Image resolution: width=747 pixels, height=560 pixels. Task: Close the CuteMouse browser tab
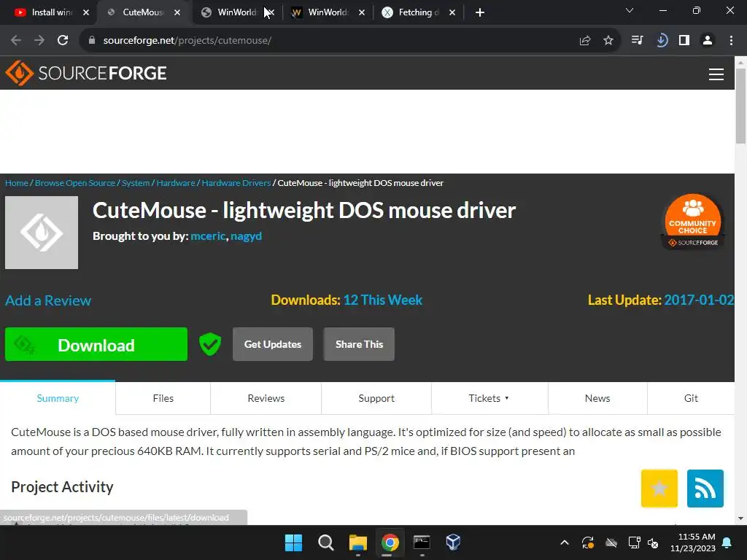(177, 12)
